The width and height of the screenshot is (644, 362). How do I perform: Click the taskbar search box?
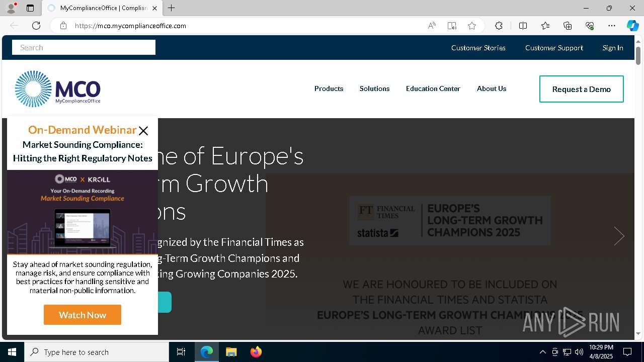tap(97, 352)
